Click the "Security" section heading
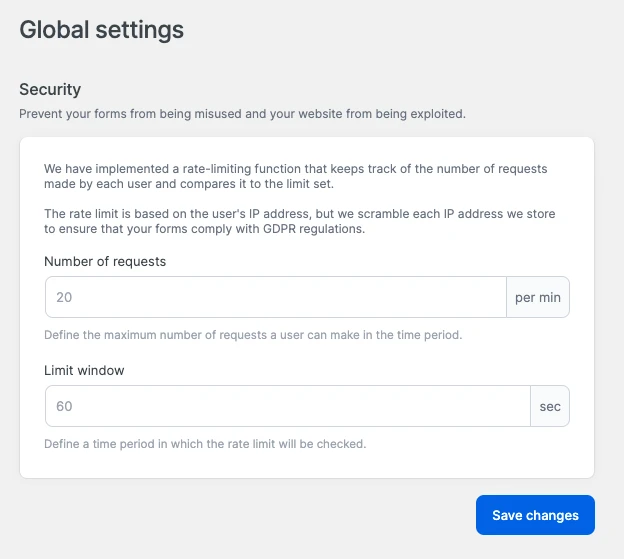Viewport: 624px width, 559px height. (50, 90)
